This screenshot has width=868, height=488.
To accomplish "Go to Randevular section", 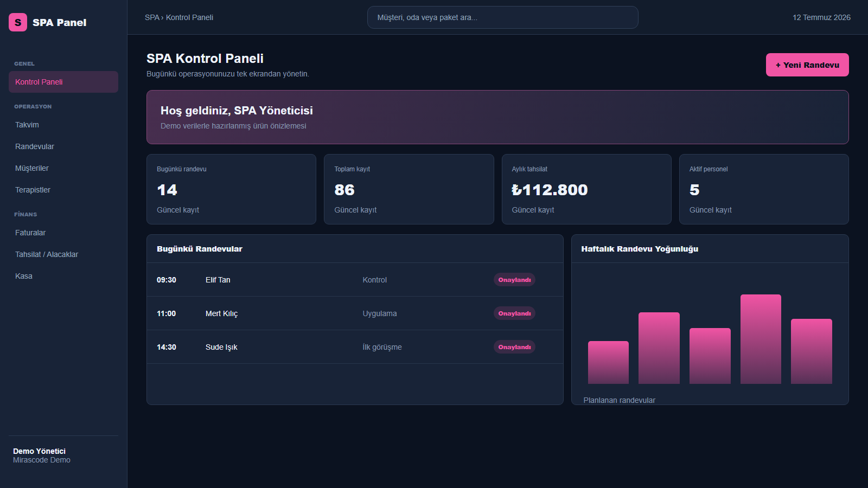I will (63, 146).
